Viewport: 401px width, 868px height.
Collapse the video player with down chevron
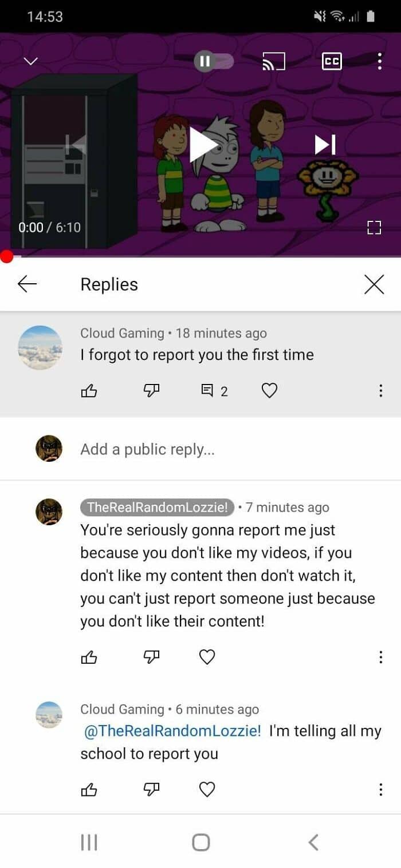(30, 61)
